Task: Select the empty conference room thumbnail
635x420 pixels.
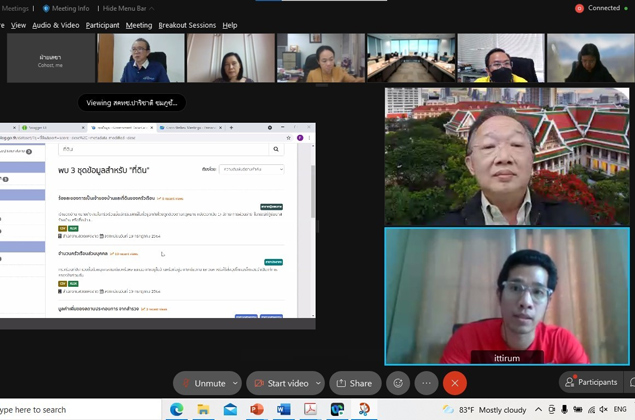Action: pyautogui.click(x=411, y=58)
